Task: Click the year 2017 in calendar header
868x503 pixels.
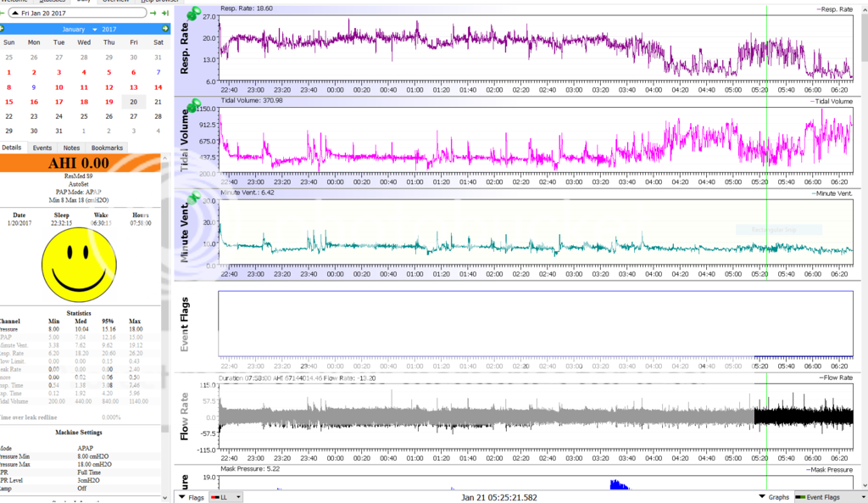Action: (x=108, y=29)
